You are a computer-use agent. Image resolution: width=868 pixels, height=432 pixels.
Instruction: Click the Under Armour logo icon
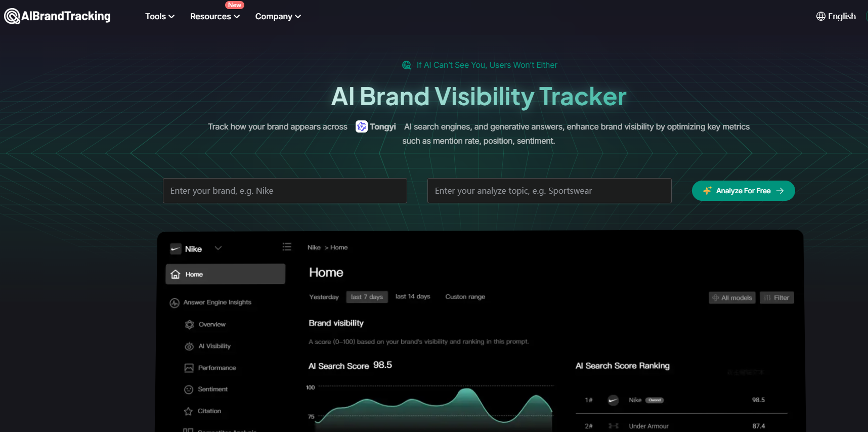coord(614,426)
